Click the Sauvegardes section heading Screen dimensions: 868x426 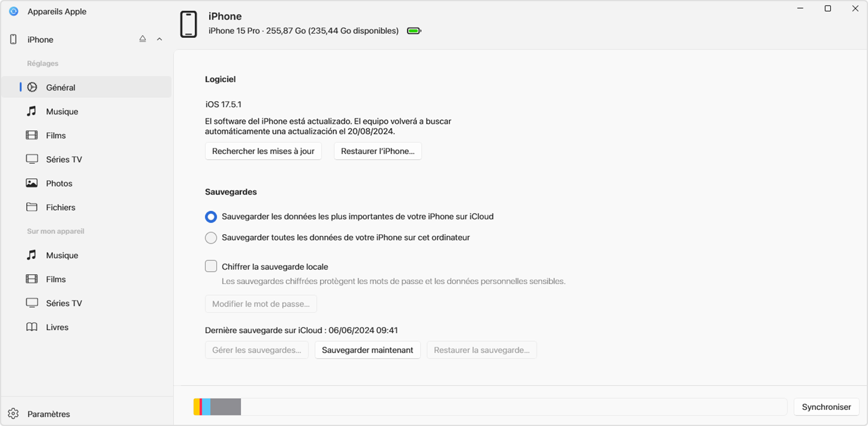(x=231, y=191)
